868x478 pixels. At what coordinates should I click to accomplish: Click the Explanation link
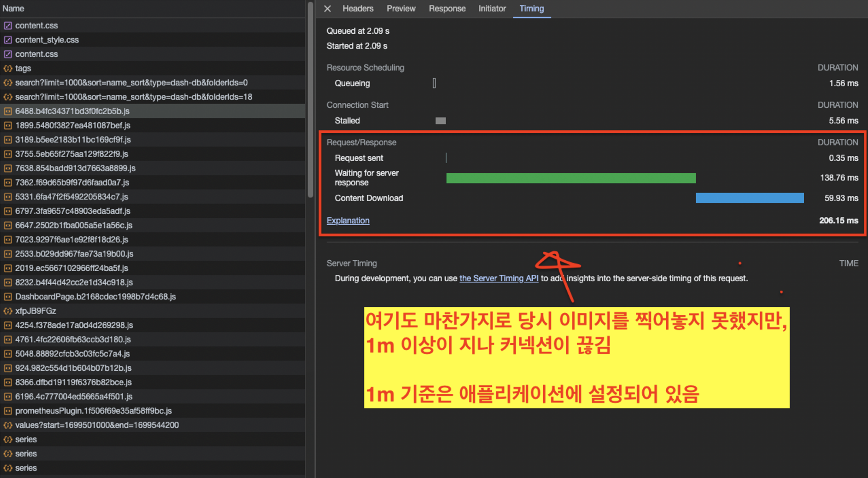(348, 220)
